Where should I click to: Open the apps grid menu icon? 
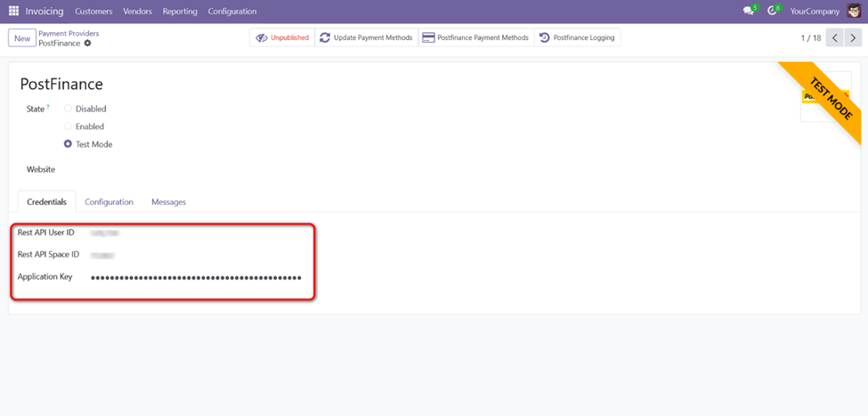click(13, 12)
